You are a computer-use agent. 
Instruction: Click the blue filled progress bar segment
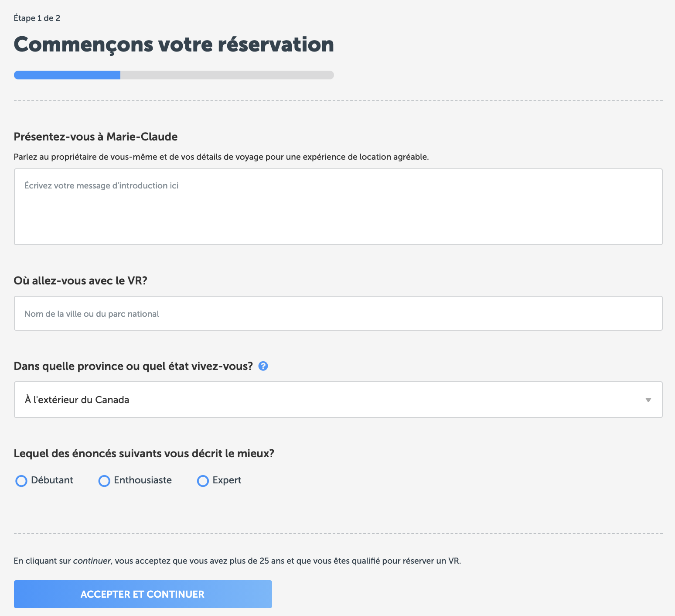67,75
